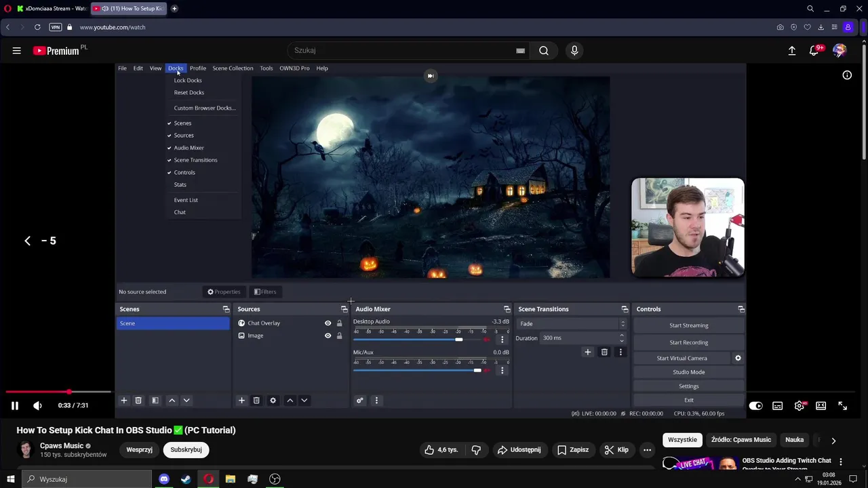Open the OWN3D Pro menu
Screen dimensions: 868x488
point(294,68)
